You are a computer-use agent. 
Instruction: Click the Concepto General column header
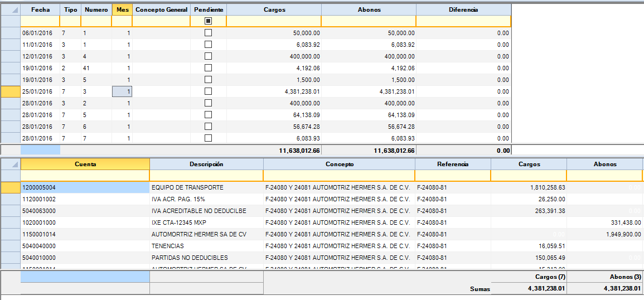point(161,10)
